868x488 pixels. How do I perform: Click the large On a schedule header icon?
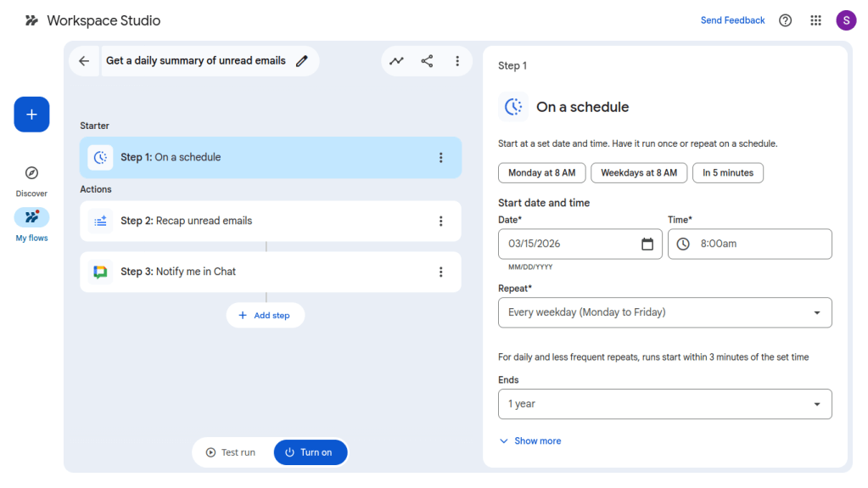click(513, 106)
